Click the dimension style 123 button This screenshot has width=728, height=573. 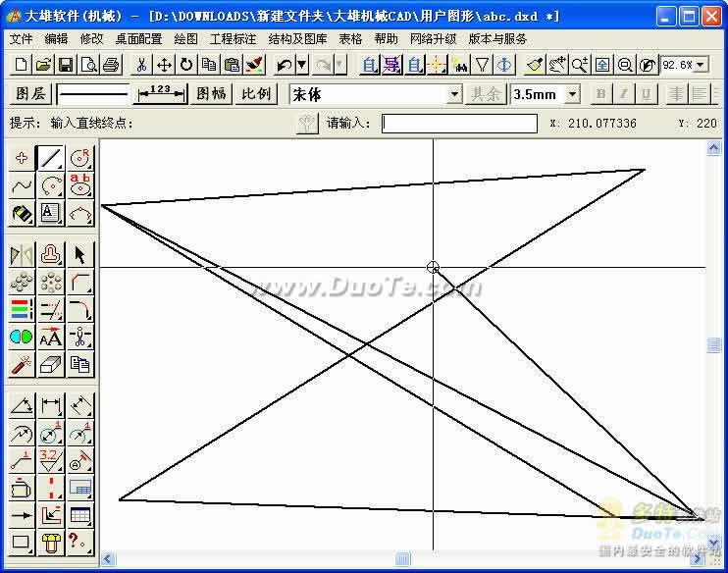(160, 94)
